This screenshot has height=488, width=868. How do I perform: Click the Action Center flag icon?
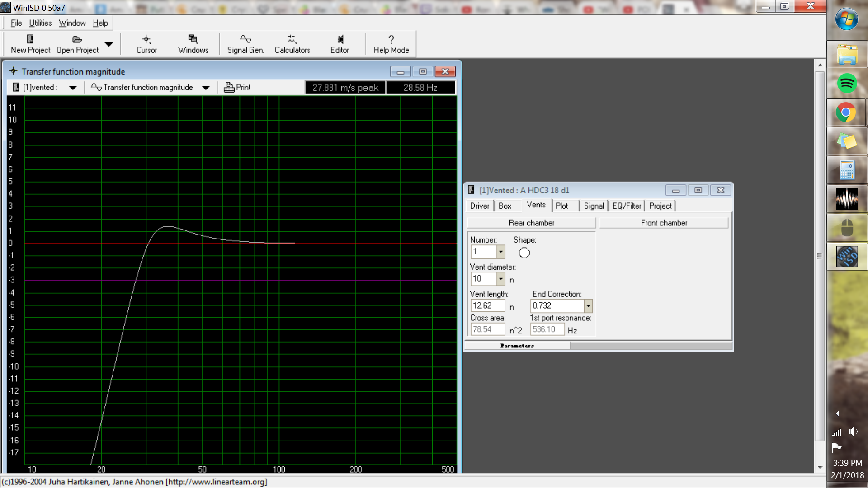pyautogui.click(x=837, y=447)
